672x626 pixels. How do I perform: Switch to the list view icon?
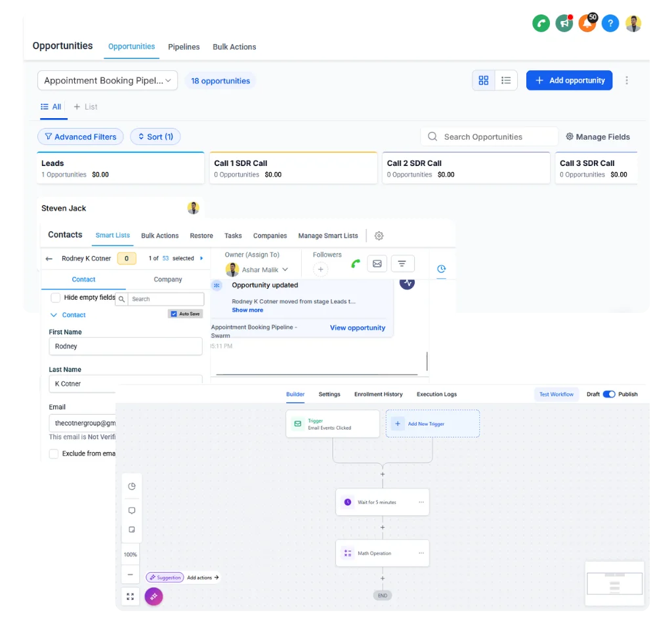506,80
